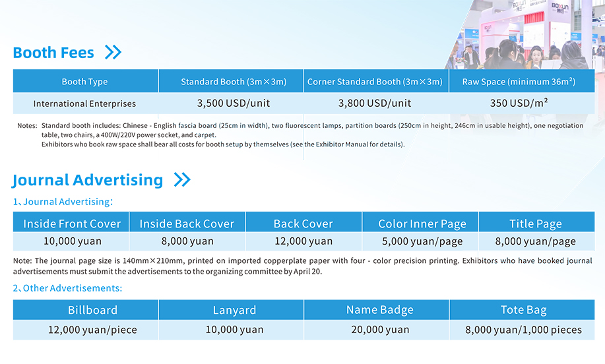The height and width of the screenshot is (364, 605).
Task: Click the Lanyard header cell
Action: 234,310
